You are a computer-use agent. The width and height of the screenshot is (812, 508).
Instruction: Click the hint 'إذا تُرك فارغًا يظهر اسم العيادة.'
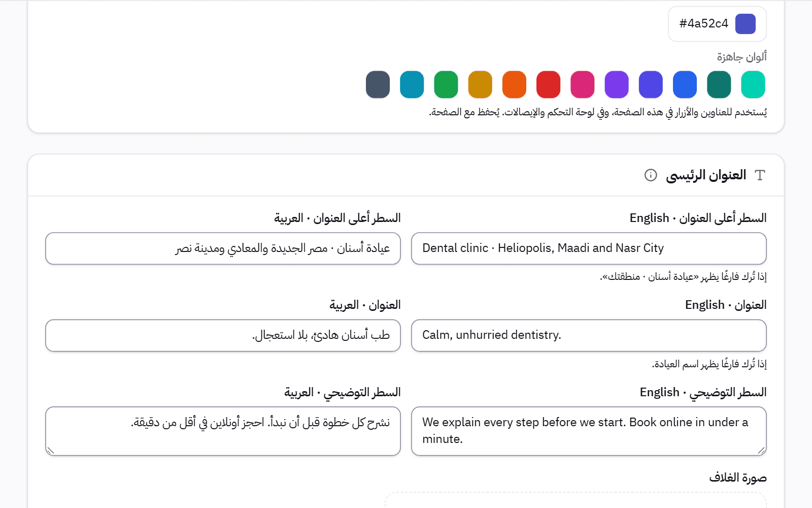[x=709, y=364]
